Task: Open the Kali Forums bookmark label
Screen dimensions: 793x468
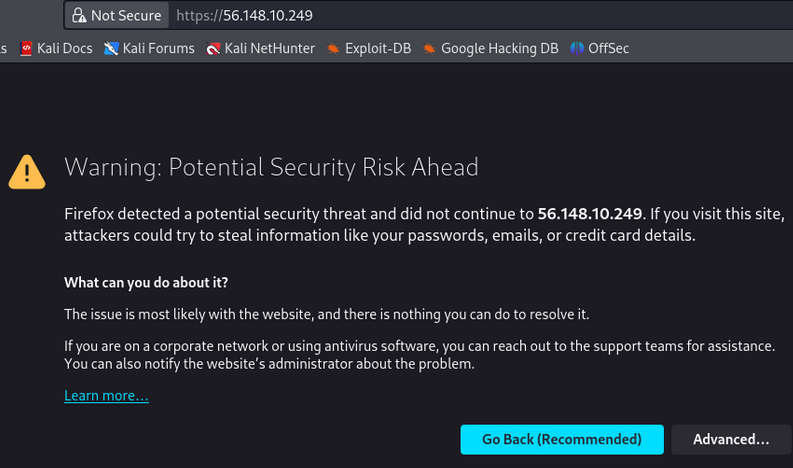Action: 158,48
